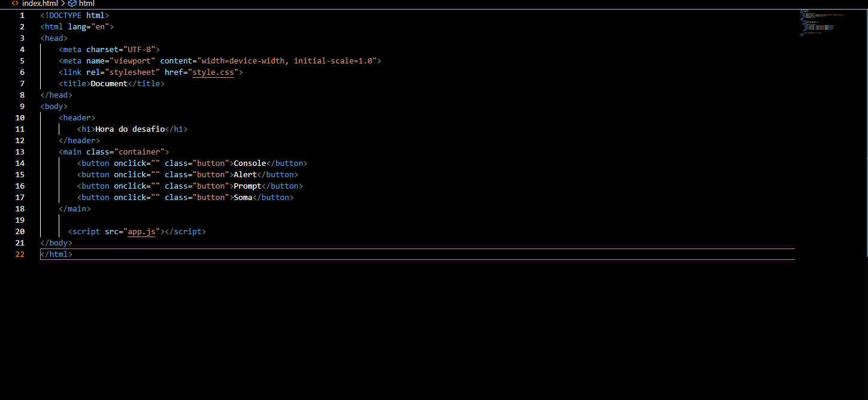Click the 'Alert' button label text
Image resolution: width=868 pixels, height=400 pixels.
pos(245,175)
